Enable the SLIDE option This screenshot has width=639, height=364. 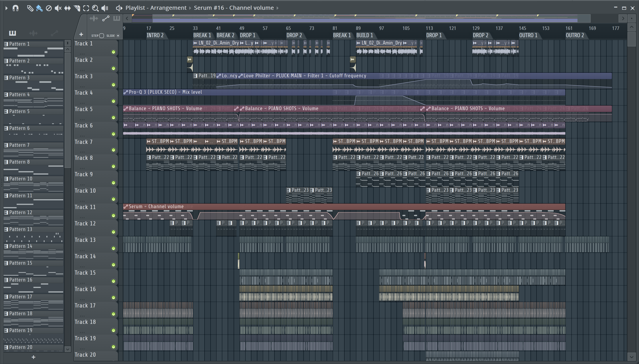pyautogui.click(x=118, y=36)
